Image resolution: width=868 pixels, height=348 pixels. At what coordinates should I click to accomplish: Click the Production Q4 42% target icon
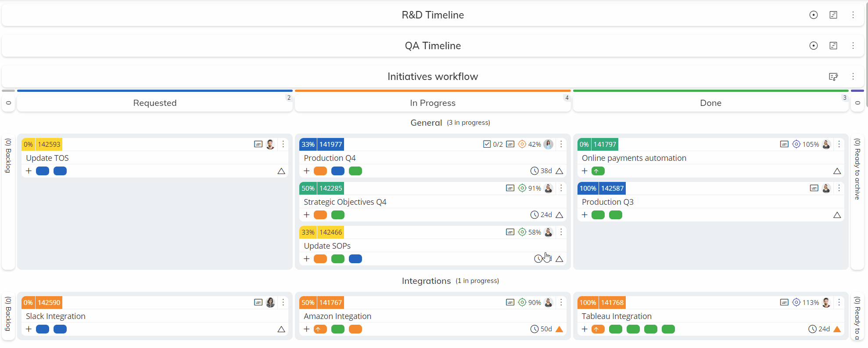[522, 144]
